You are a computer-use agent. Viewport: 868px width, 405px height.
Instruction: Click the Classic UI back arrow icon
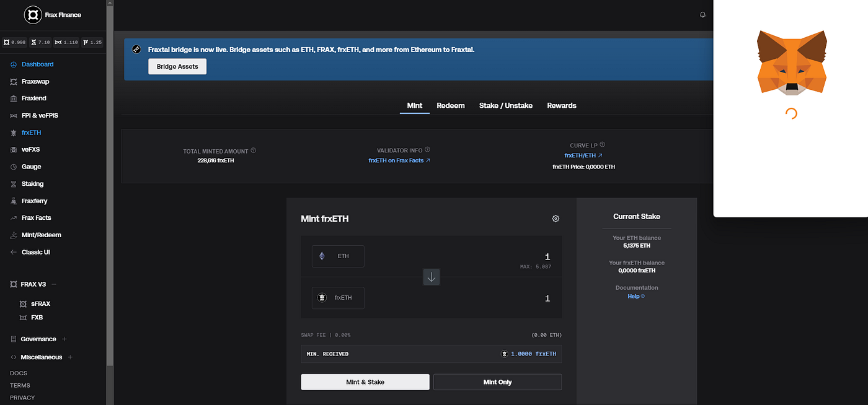[x=14, y=252]
